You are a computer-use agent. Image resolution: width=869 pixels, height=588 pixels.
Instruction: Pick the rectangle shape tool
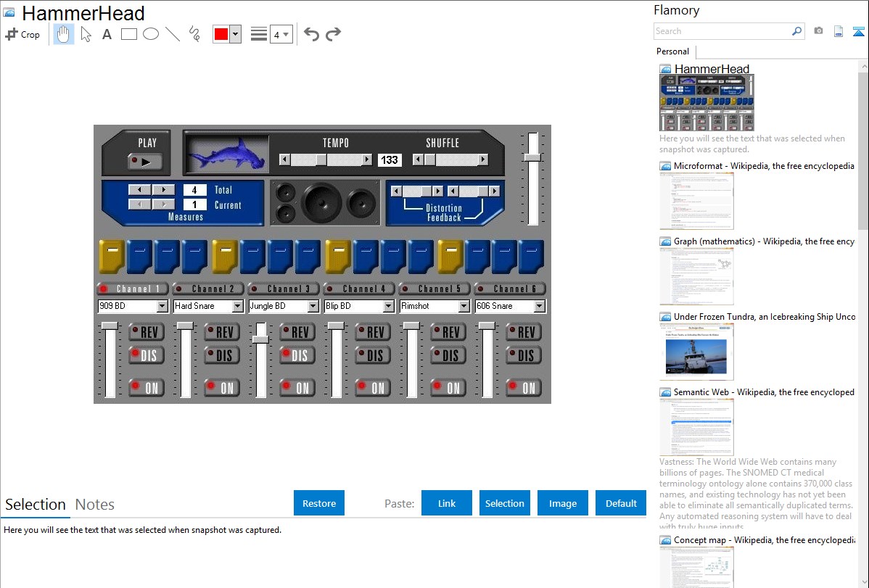click(x=128, y=34)
